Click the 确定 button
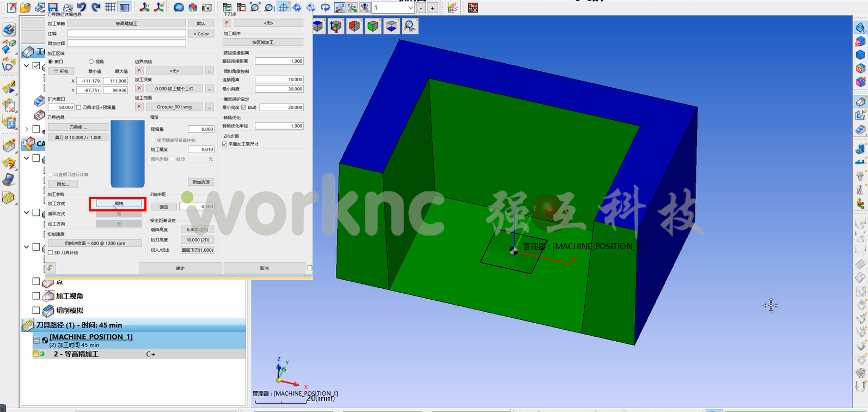Screen dimensions: 868x412 coord(180,268)
